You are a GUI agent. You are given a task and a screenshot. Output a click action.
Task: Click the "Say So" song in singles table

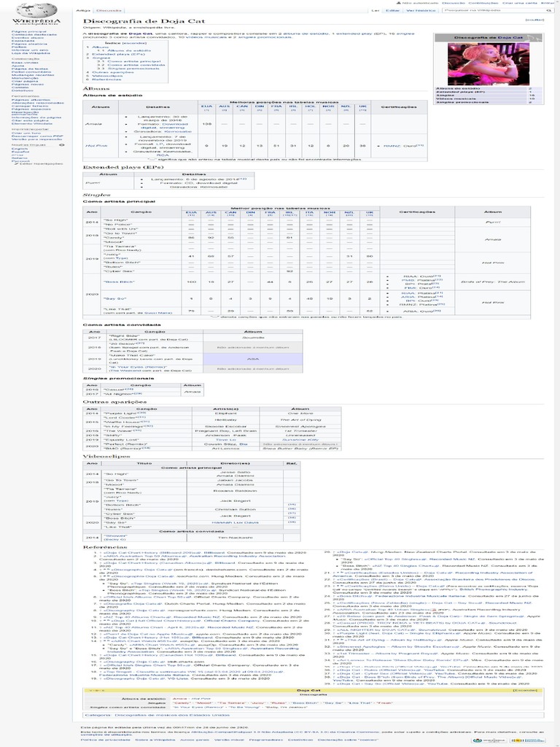114,298
